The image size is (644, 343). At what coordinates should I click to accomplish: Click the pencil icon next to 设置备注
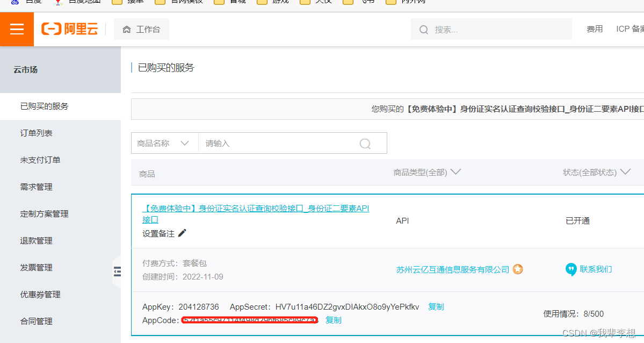click(x=182, y=233)
